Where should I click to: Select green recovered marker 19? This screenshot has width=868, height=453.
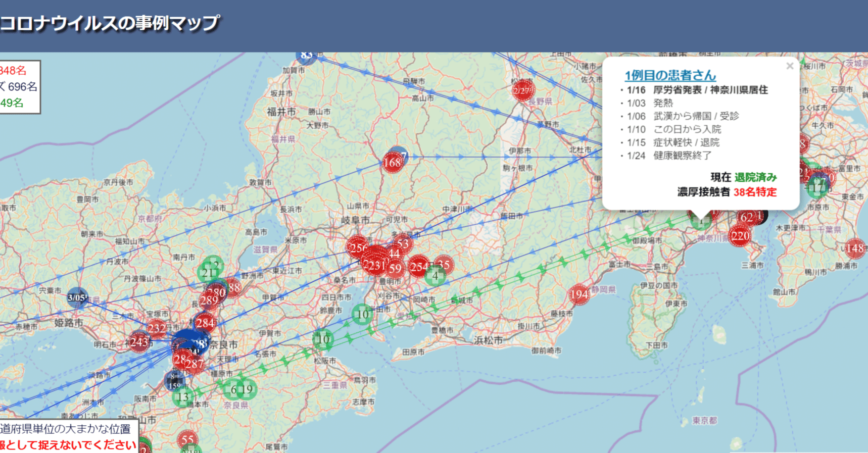(247, 389)
